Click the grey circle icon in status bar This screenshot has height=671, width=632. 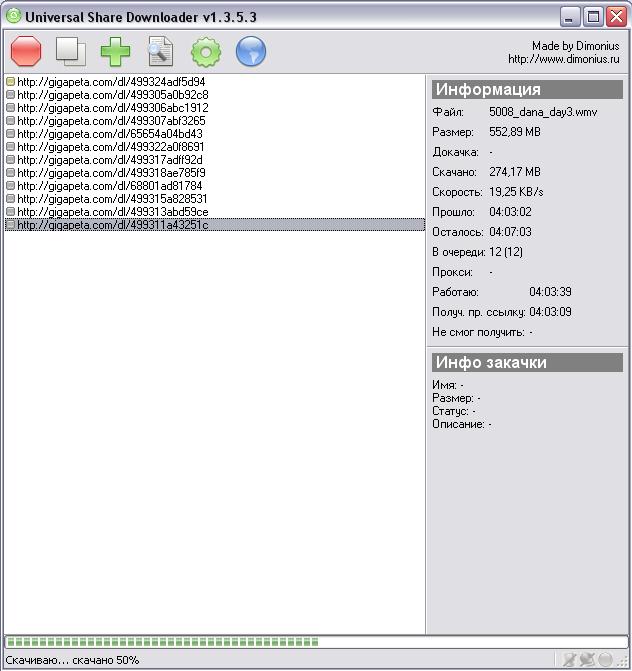pos(605,659)
